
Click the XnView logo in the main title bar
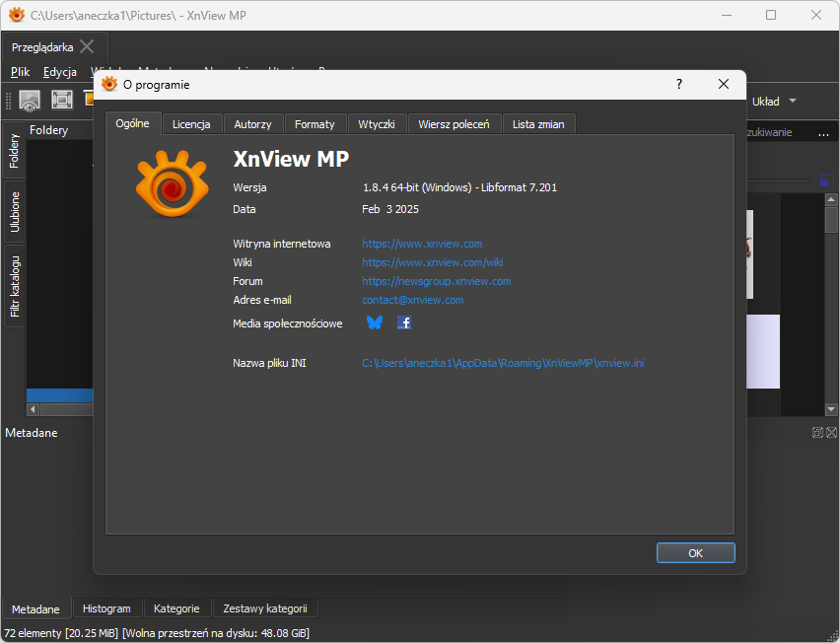point(17,15)
